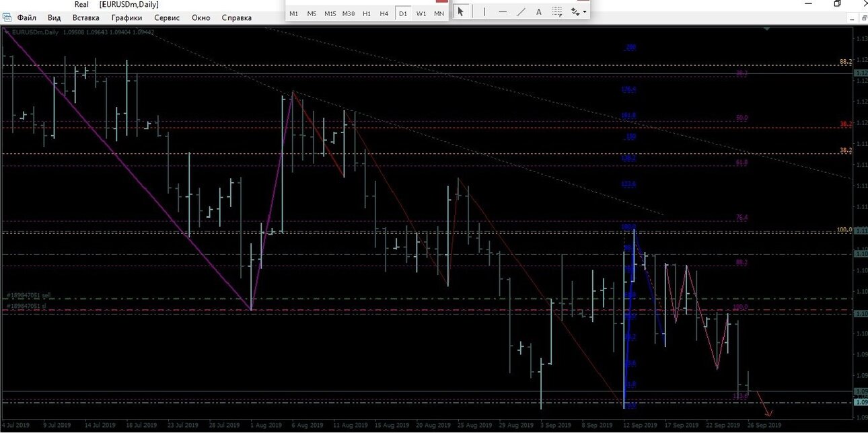
Task: Click the purple 61.8 Fibonacci level label
Action: click(x=742, y=163)
